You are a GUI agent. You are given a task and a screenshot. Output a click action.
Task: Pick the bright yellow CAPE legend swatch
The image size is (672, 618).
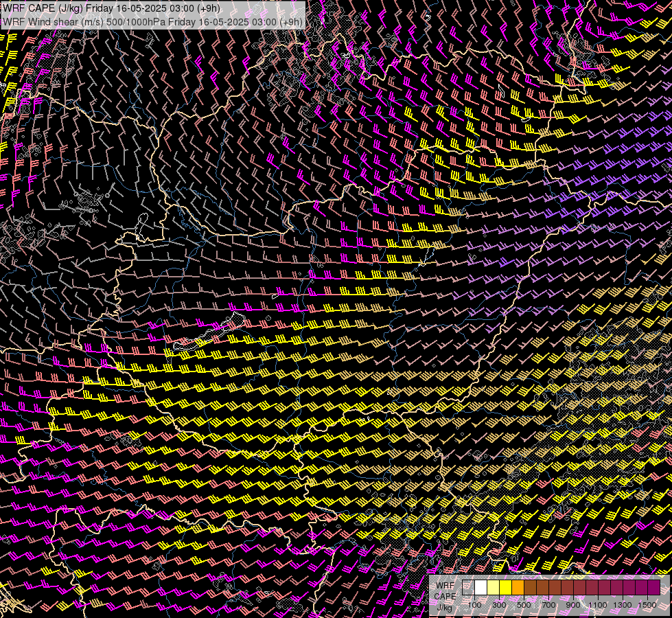coord(506,587)
